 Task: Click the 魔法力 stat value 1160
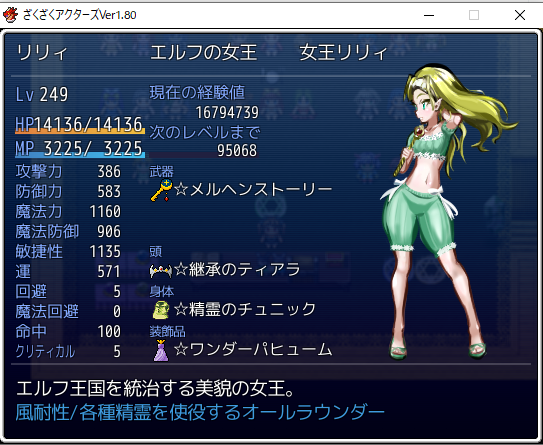[x=105, y=211]
